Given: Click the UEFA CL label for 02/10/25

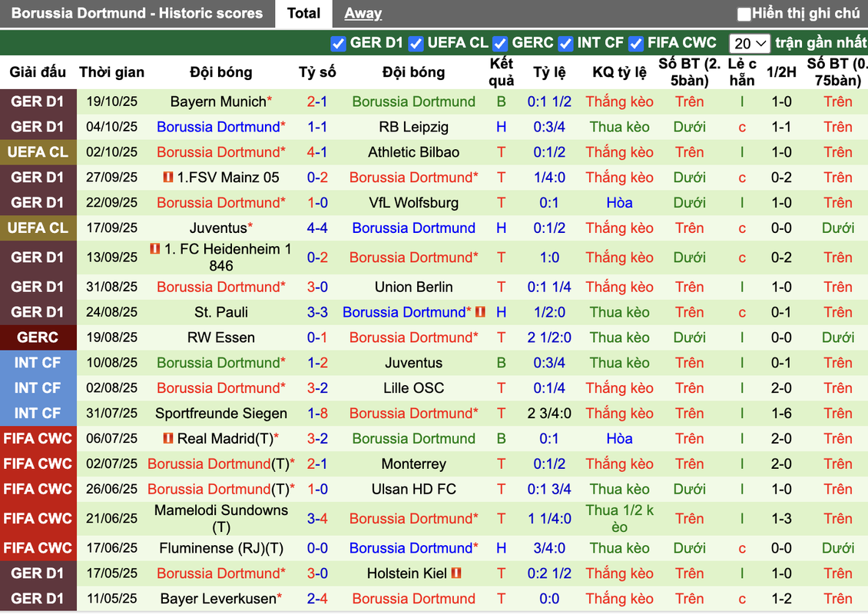Looking at the screenshot, I should [38, 152].
